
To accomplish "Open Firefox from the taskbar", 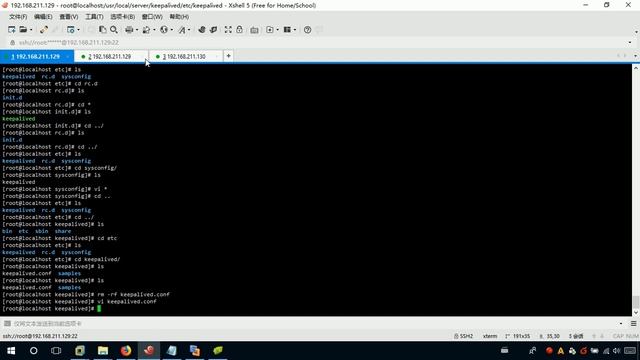I will click(x=126, y=351).
